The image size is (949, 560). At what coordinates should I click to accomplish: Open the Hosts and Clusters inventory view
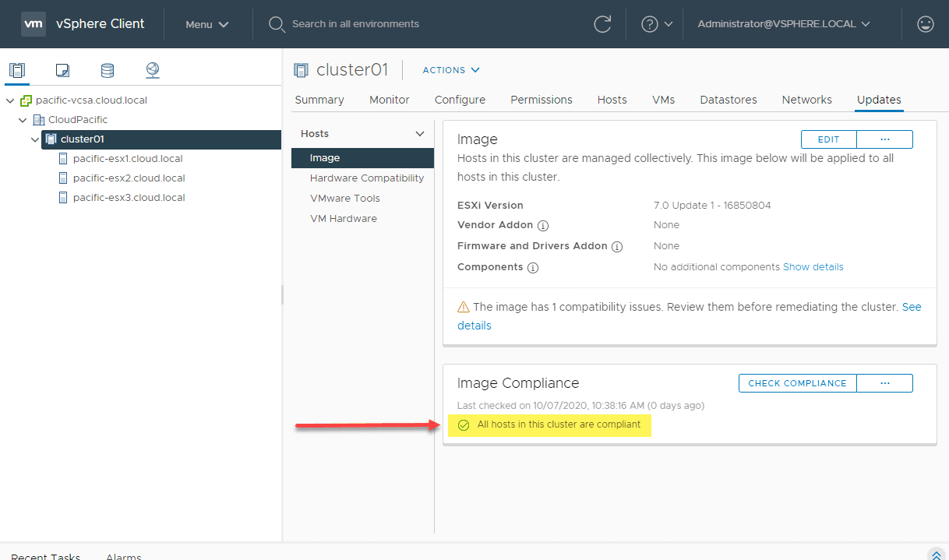tap(17, 71)
